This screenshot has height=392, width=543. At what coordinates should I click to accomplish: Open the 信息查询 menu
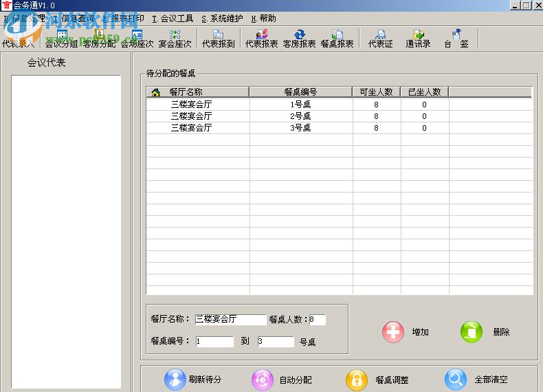coord(74,19)
